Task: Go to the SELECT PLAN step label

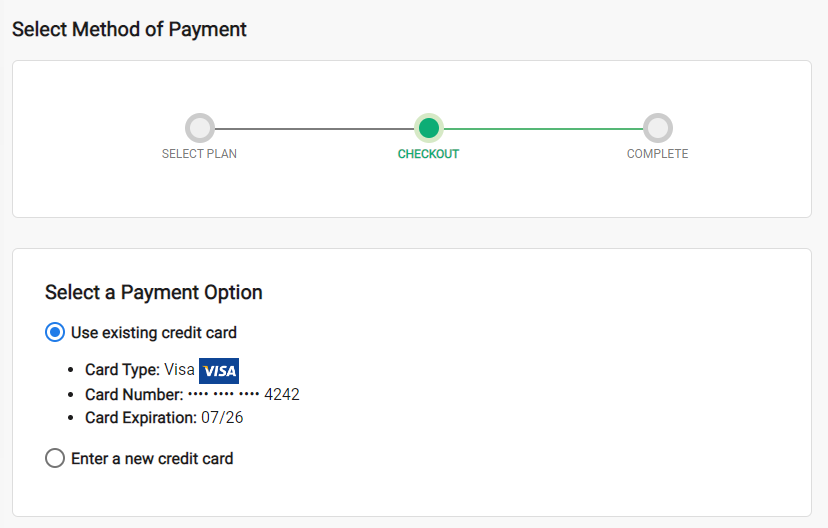Action: [200, 154]
